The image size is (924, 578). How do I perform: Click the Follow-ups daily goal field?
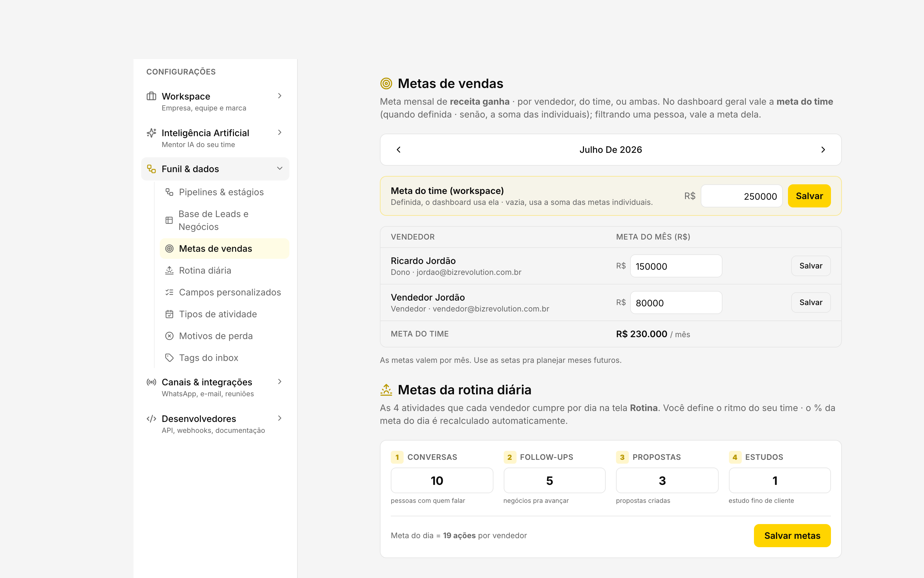[554, 480]
